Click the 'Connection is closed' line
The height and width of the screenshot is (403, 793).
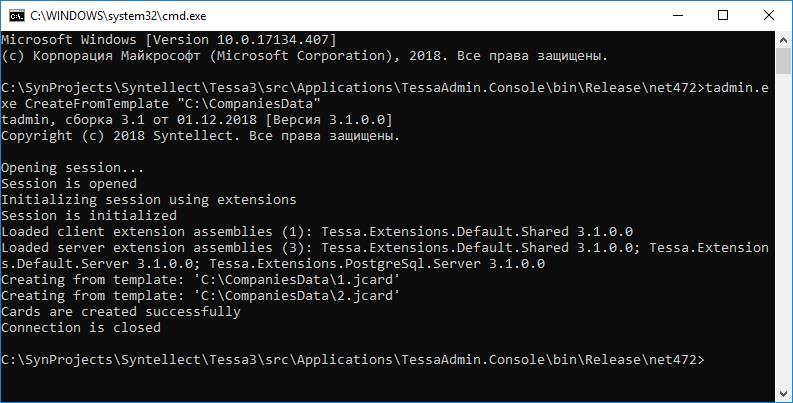pyautogui.click(x=81, y=327)
